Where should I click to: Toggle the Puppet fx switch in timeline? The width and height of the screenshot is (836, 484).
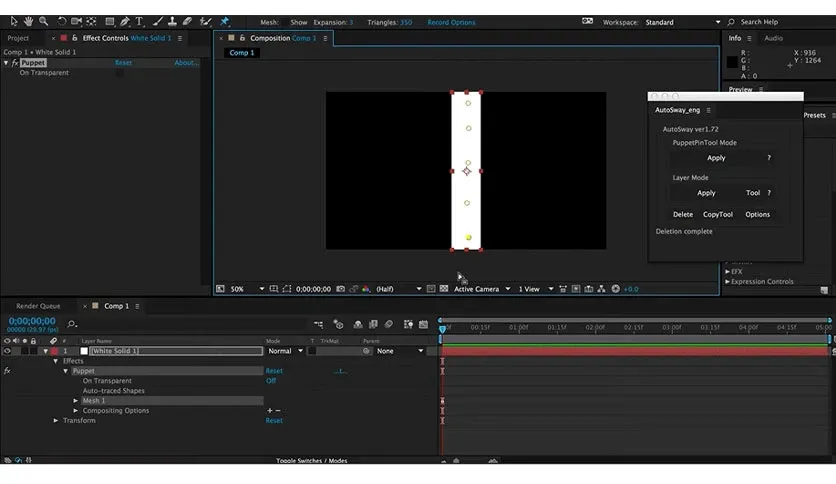[x=7, y=371]
